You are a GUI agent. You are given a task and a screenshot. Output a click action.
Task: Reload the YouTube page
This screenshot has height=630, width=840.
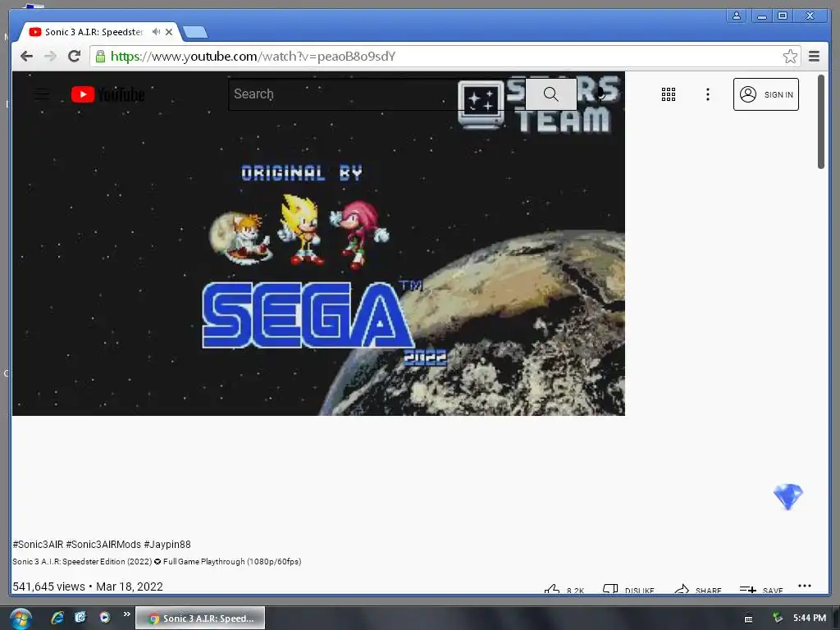point(74,57)
